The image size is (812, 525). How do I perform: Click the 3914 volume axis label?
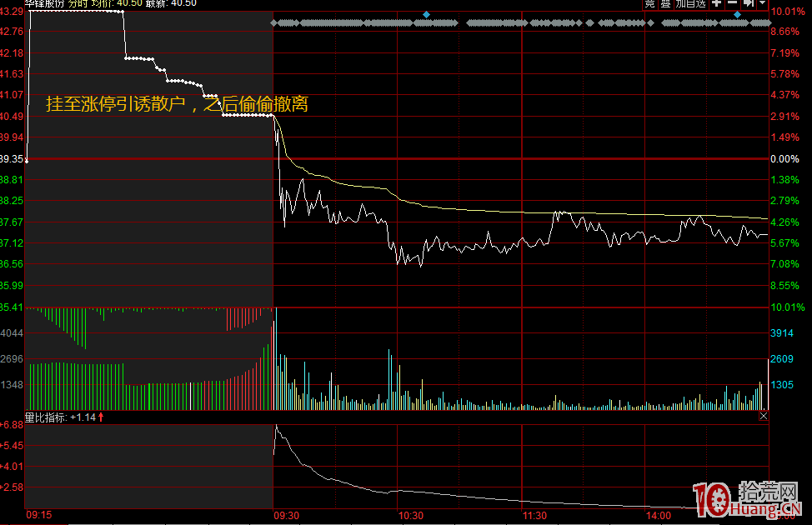point(782,332)
